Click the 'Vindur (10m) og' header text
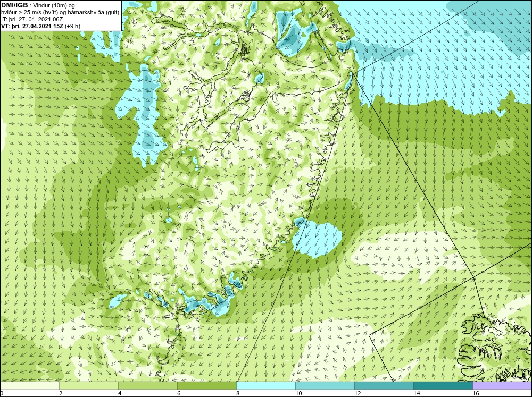 point(54,6)
